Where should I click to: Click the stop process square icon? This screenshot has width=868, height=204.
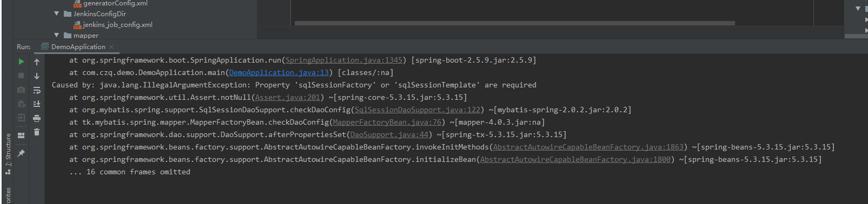pos(21,76)
